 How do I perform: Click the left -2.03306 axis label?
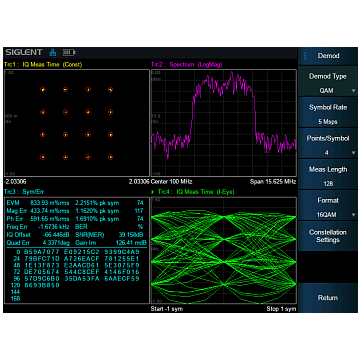pyautogui.click(x=15, y=182)
